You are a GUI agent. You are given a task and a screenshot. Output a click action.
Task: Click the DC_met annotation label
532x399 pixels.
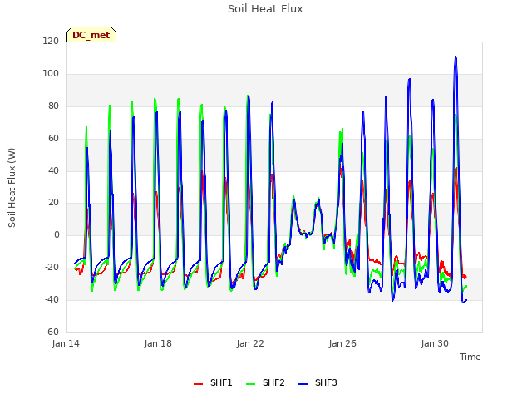click(91, 35)
